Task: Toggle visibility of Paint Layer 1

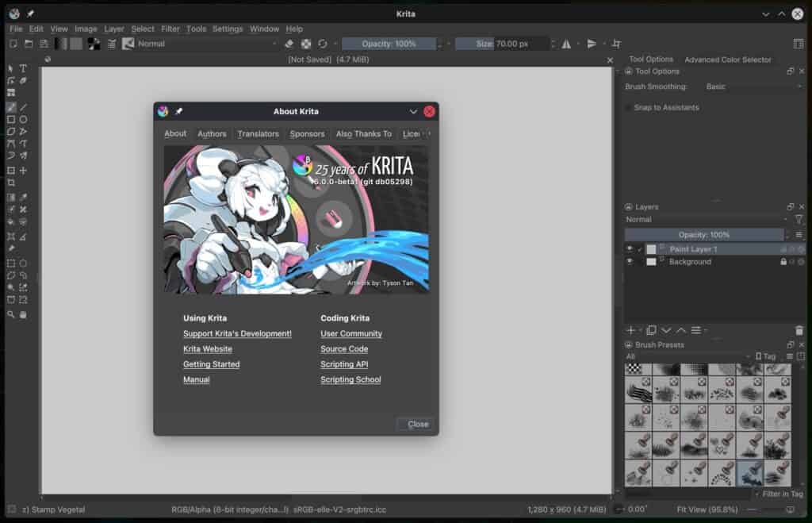Action: (x=629, y=248)
